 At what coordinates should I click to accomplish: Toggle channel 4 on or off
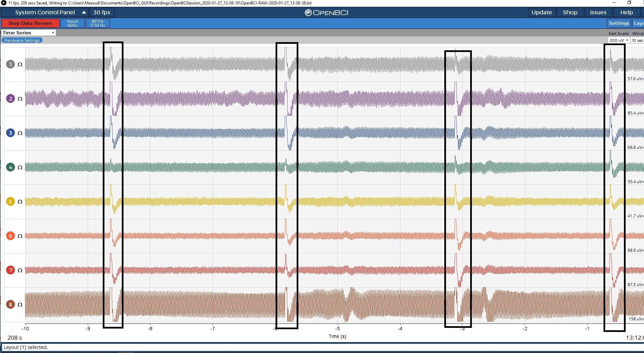point(11,167)
